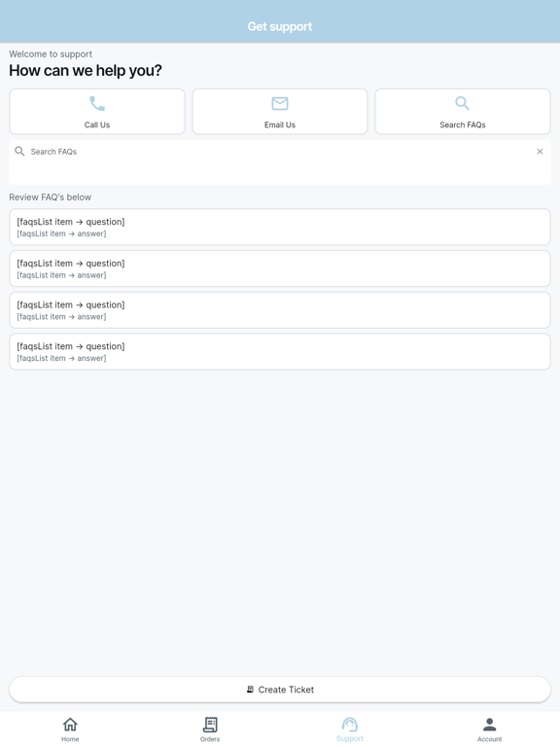Click the Email Us label
Viewport: 560px width, 747px height.
coord(280,124)
